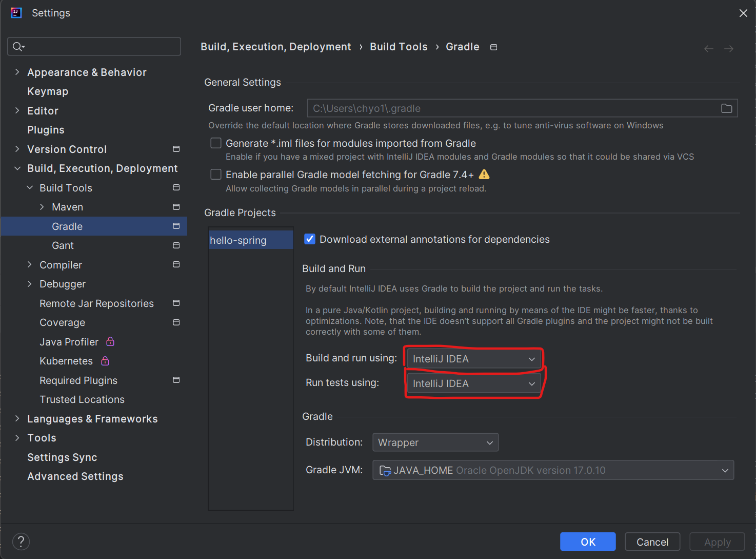Select Required Plugins in the tree
The height and width of the screenshot is (559, 756).
tap(78, 380)
